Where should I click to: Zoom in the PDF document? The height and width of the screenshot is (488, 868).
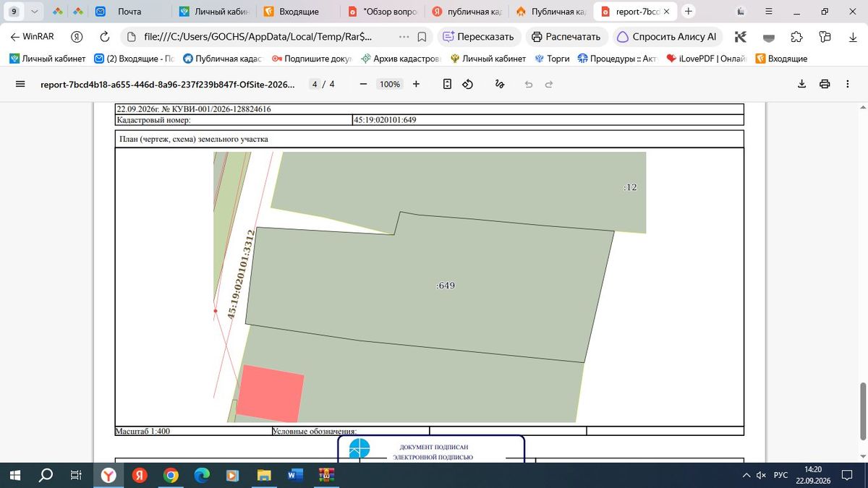(x=416, y=84)
